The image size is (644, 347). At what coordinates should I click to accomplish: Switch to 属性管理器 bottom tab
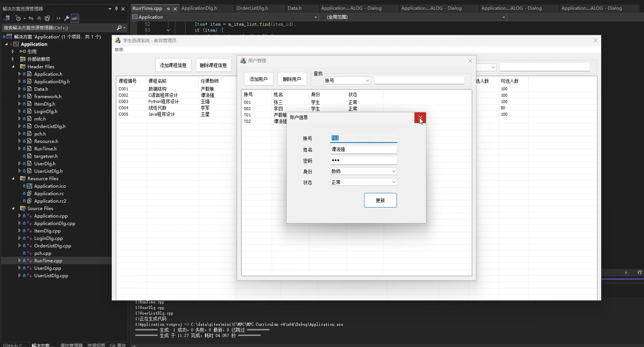click(72, 345)
